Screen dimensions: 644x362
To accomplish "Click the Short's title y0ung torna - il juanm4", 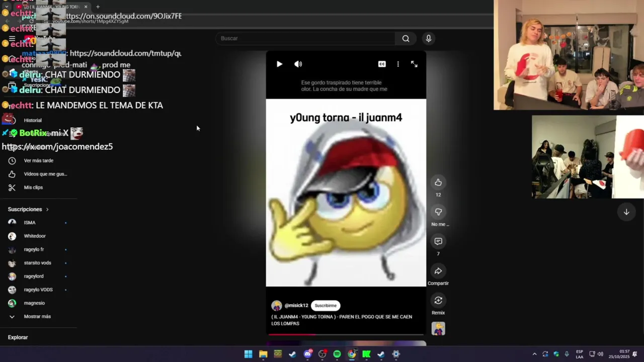I will point(346,118).
